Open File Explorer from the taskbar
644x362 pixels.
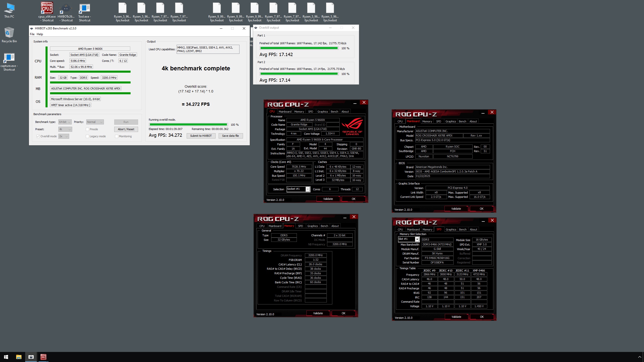[19, 357]
